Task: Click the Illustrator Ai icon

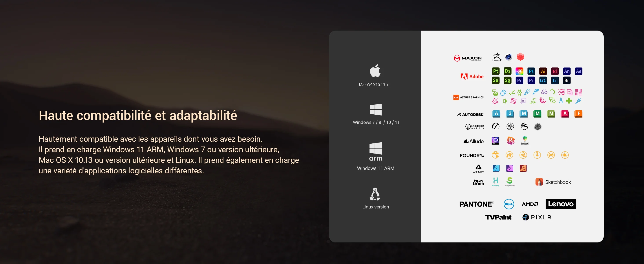Action: point(543,71)
